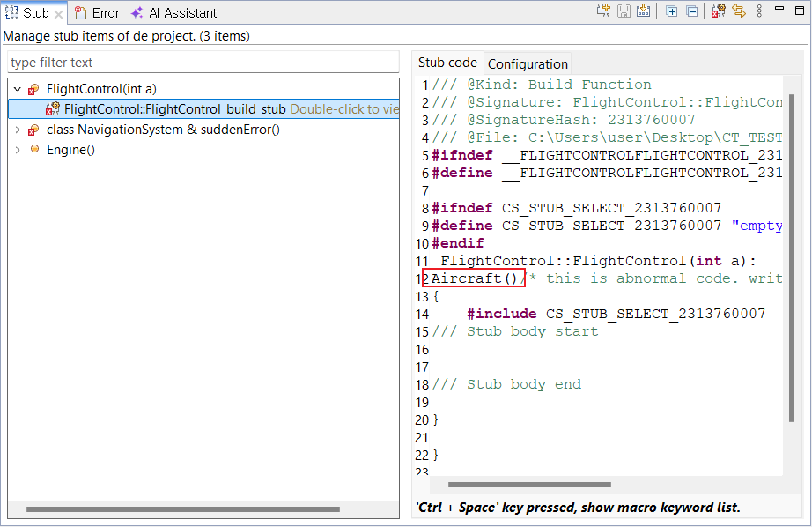This screenshot has height=527, width=812.
Task: Select the FlightControl(int a) tree item
Action: pos(101,89)
